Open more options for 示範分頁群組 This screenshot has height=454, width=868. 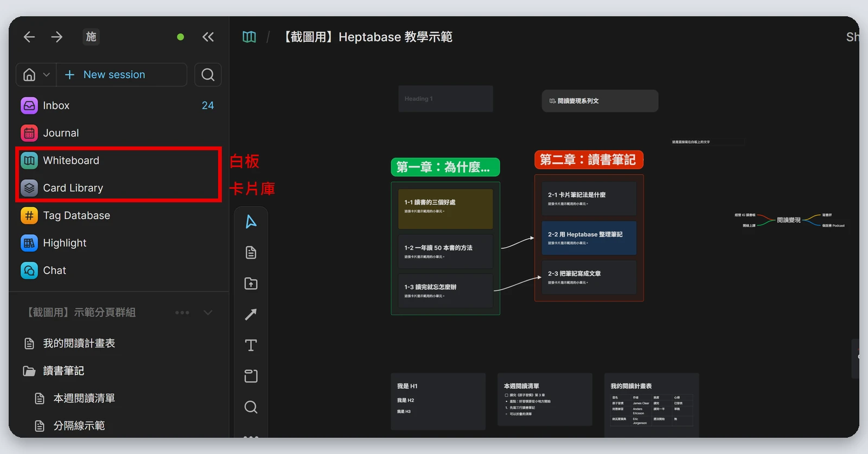[x=182, y=312]
